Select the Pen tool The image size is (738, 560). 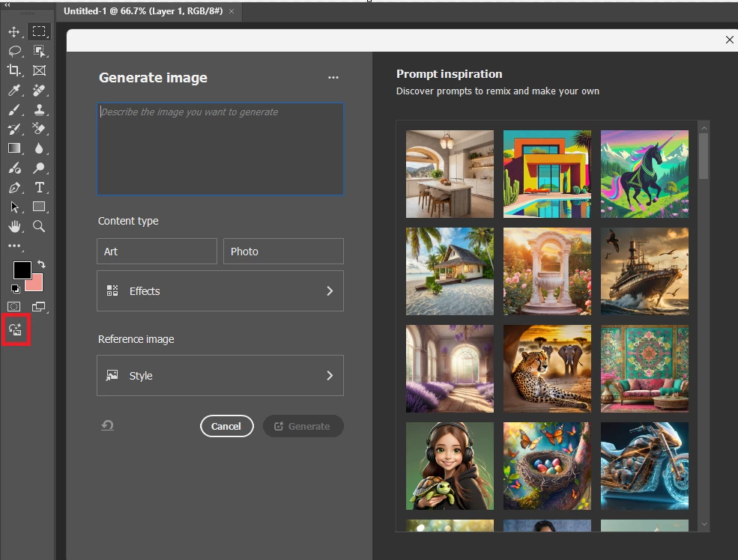[14, 188]
